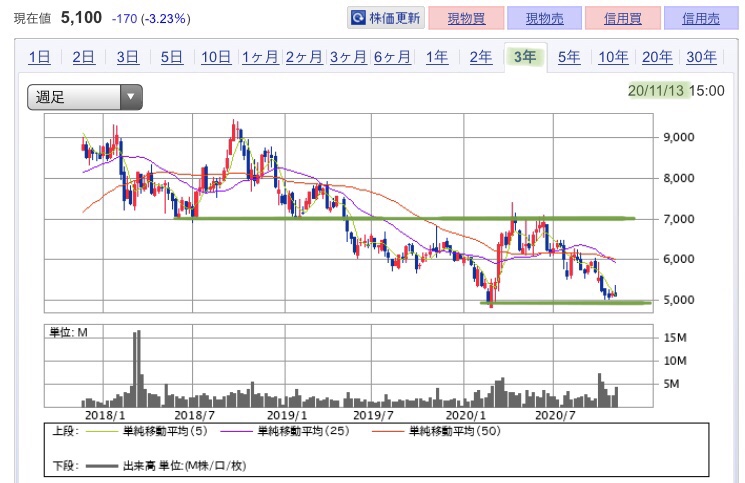Switch chart range to 30年
This screenshot has width=745, height=483.
[701, 57]
